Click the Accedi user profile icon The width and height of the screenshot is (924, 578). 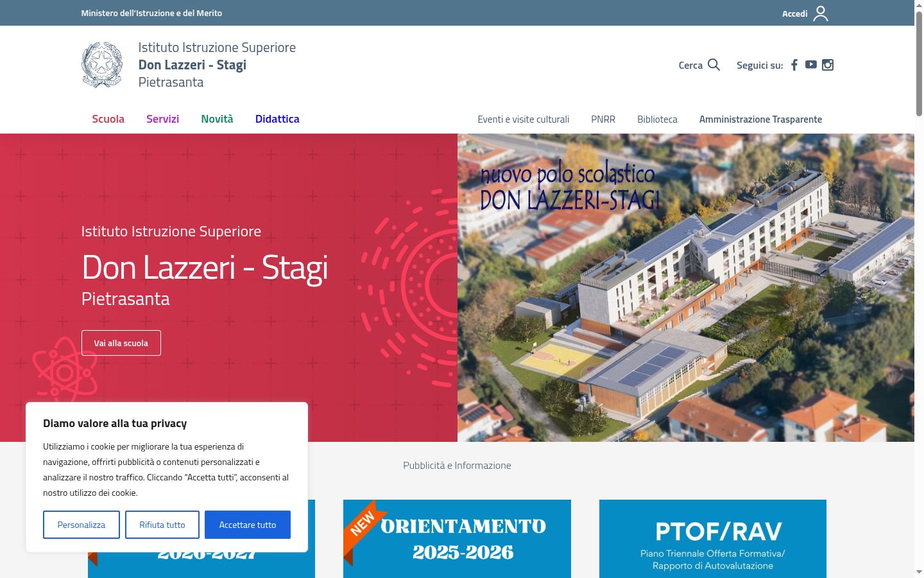[821, 13]
